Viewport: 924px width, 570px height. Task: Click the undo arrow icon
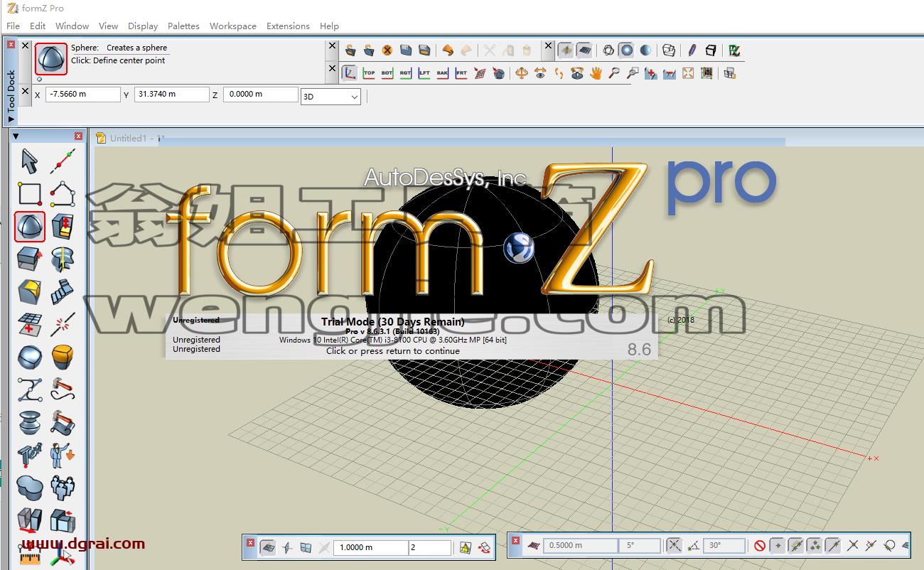[x=448, y=50]
